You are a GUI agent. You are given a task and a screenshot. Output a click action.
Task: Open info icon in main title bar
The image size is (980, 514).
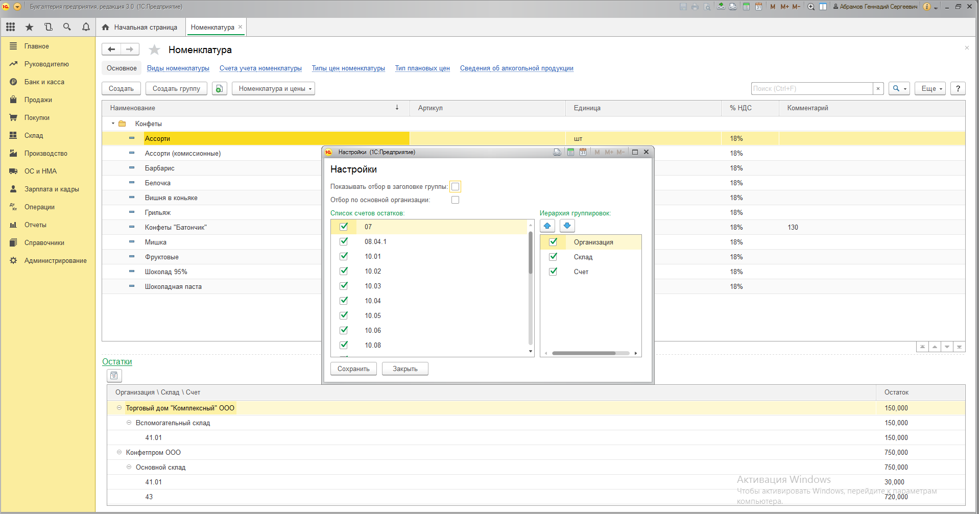(x=926, y=7)
